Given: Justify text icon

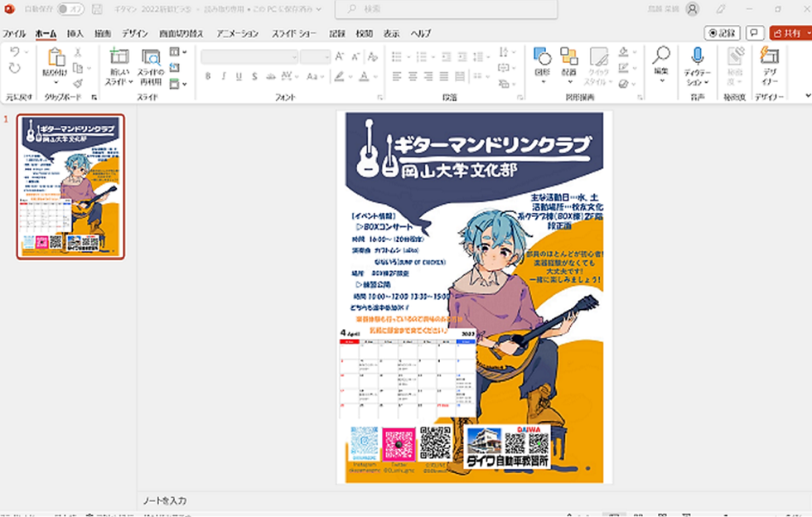Looking at the screenshot, I should (444, 77).
